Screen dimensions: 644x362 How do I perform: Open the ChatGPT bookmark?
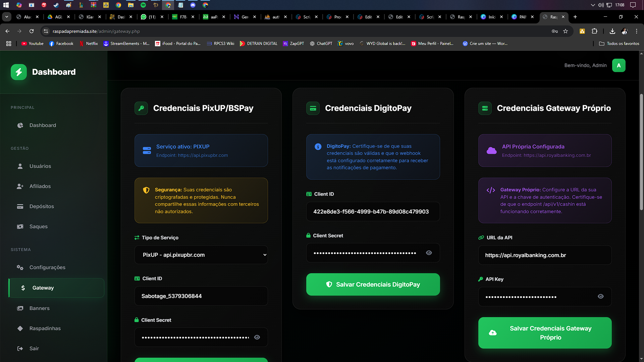coord(321,44)
